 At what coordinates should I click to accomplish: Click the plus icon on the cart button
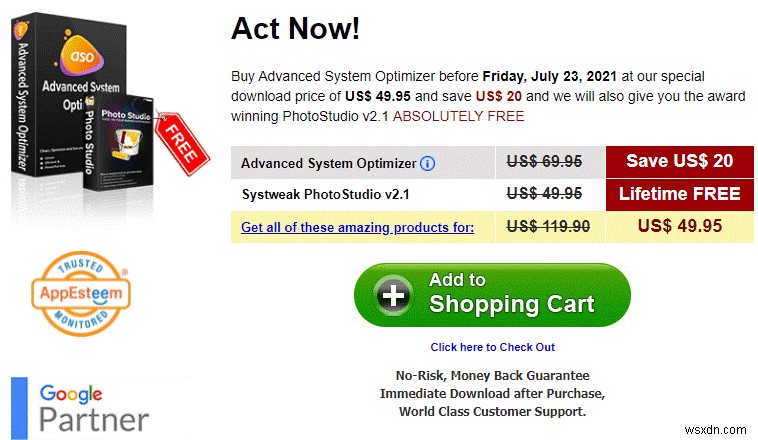pos(391,295)
